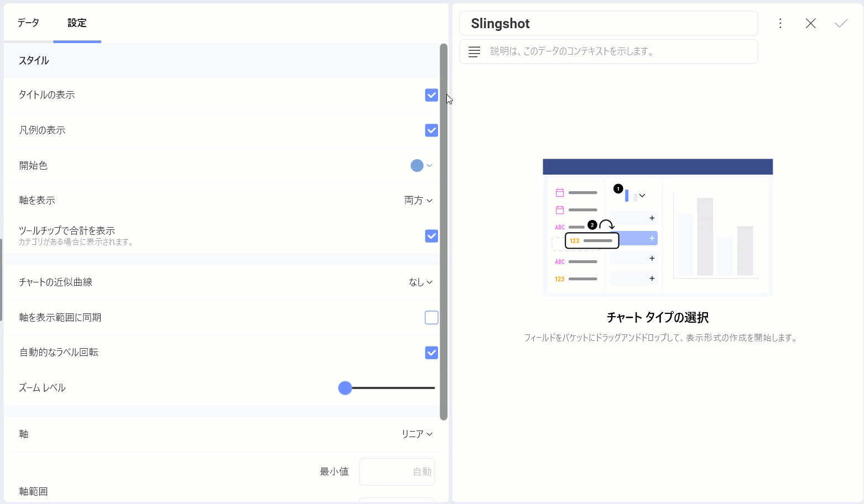The image size is (864, 504).
Task: Expand チャートの近似曲線 dropdown
Action: (x=420, y=282)
